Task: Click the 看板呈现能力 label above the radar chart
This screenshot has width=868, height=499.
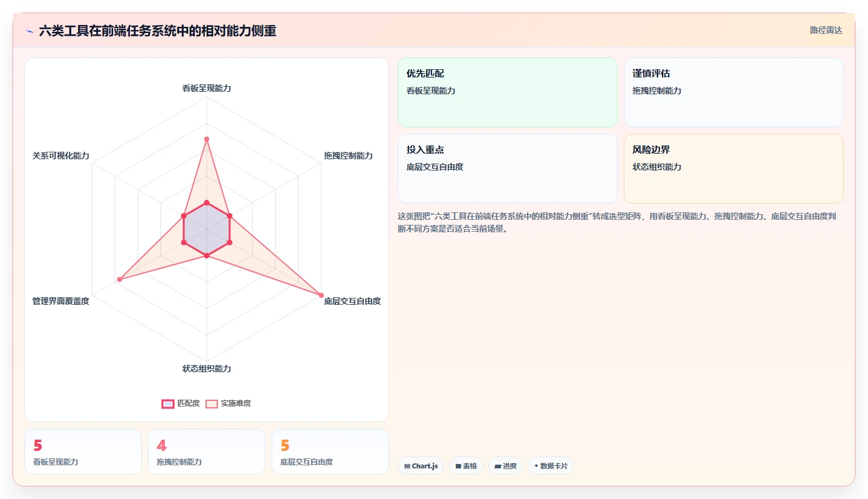Action: (x=207, y=88)
